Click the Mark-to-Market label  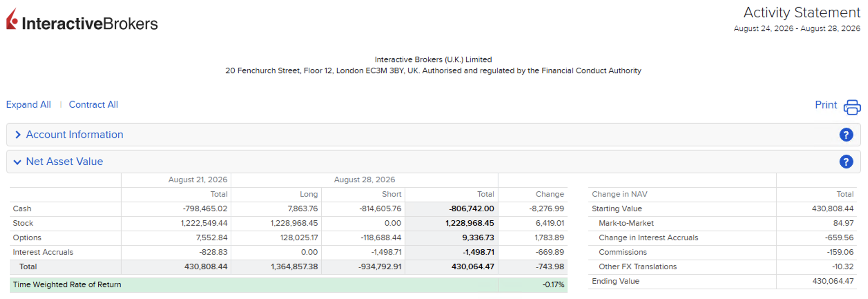coord(626,223)
